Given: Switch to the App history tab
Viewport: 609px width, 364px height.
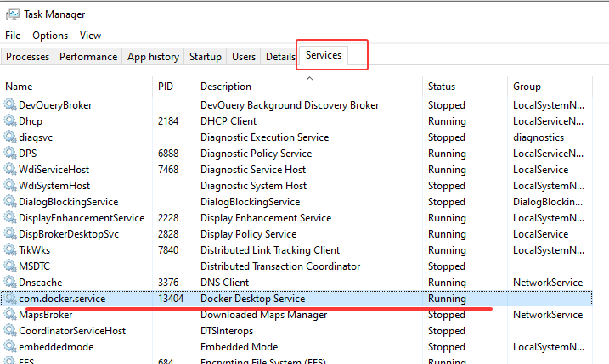Looking at the screenshot, I should (x=153, y=57).
